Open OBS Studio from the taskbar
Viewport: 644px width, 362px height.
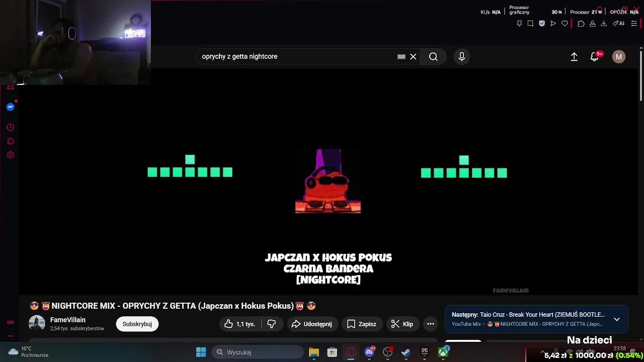point(388,352)
